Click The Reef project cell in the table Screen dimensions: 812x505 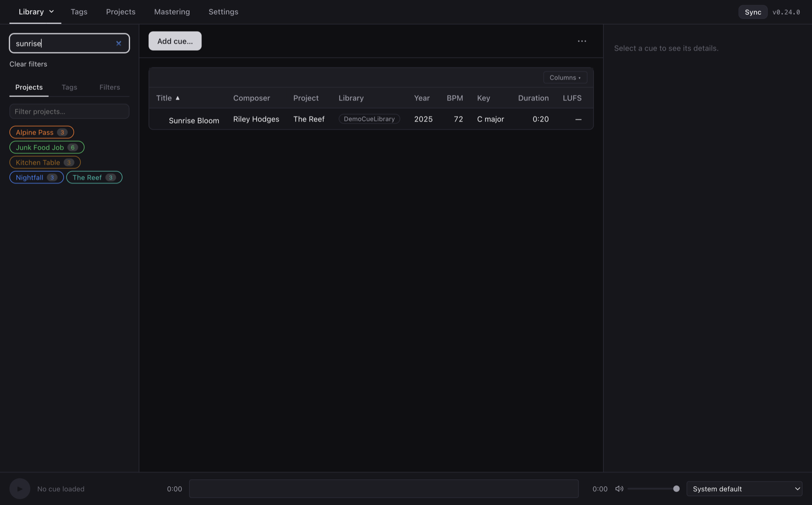[309, 119]
